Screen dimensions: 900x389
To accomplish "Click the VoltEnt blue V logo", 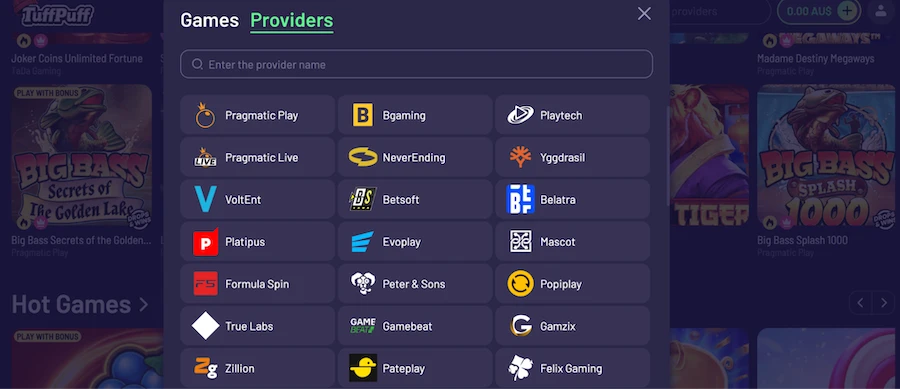I will click(x=205, y=200).
